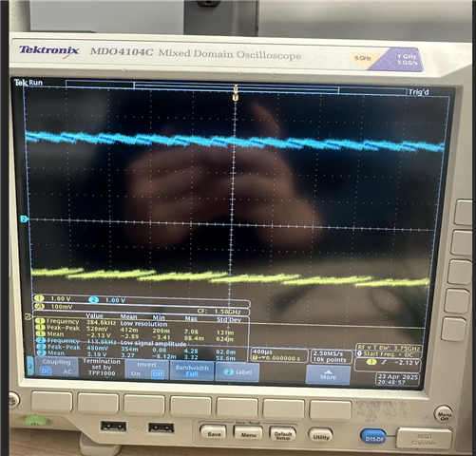
Task: Select AC under Coupling
Action: point(67,371)
